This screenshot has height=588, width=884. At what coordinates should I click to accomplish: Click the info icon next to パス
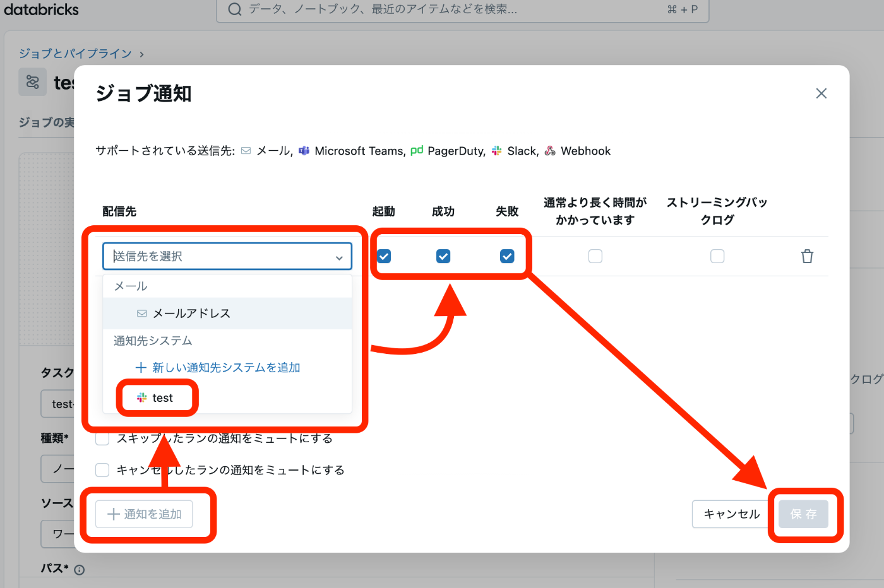80,570
